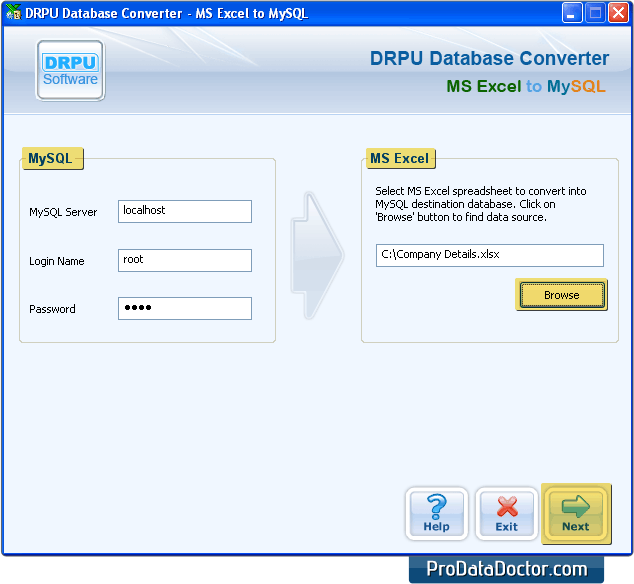Click the ProDataDoctor.com website label
The width and height of the screenshot is (634, 584).
[506, 569]
